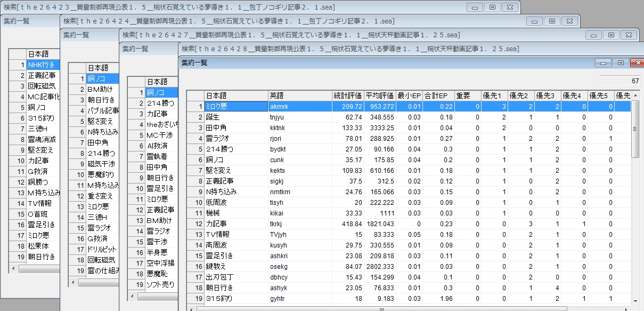Minimize the the26427 search window

[x=594, y=35]
